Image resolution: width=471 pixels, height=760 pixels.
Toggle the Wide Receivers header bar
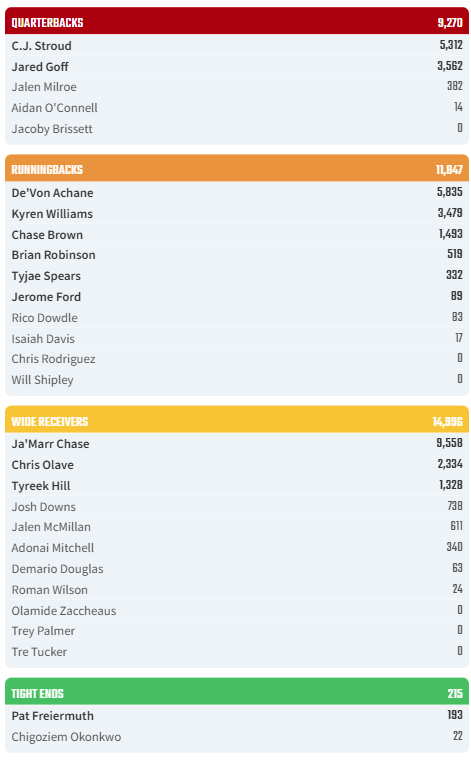coord(237,420)
